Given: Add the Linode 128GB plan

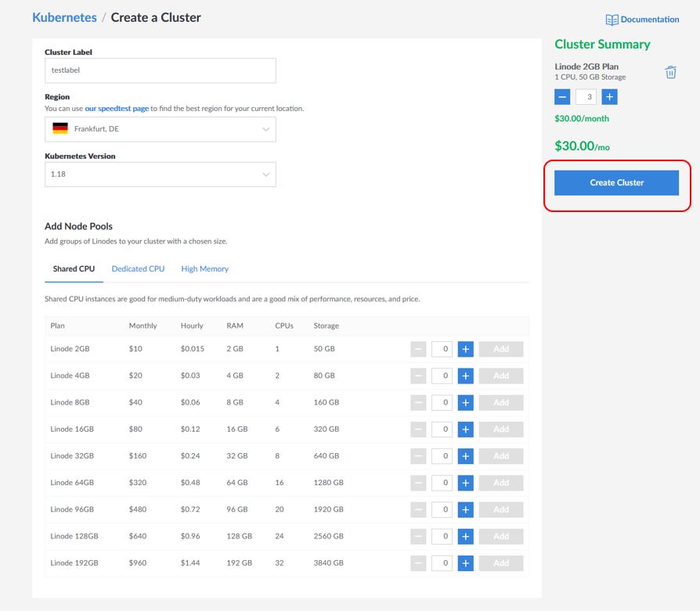Looking at the screenshot, I should click(x=501, y=537).
